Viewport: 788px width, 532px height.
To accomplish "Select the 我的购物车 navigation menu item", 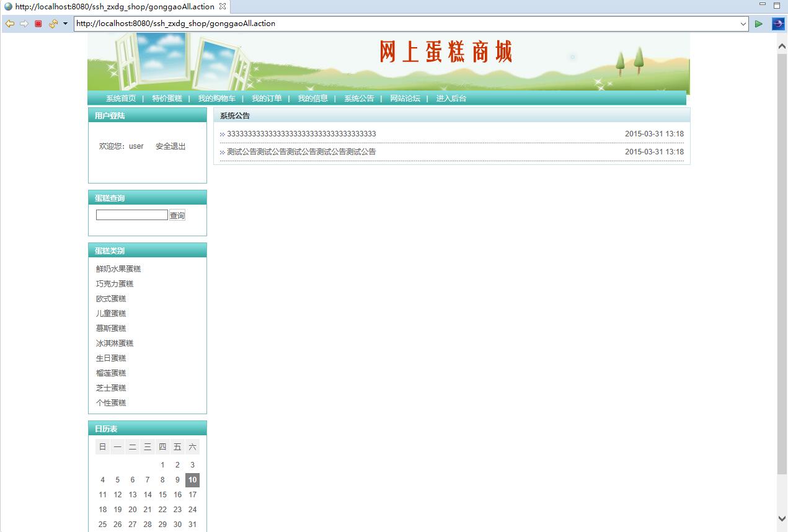I will pyautogui.click(x=215, y=98).
